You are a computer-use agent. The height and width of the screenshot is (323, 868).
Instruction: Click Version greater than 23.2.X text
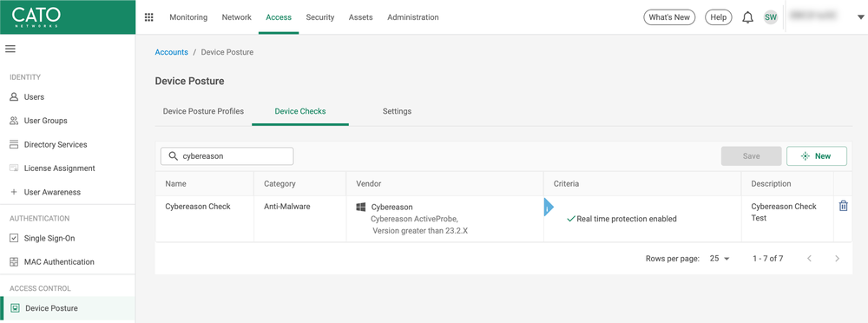(420, 230)
